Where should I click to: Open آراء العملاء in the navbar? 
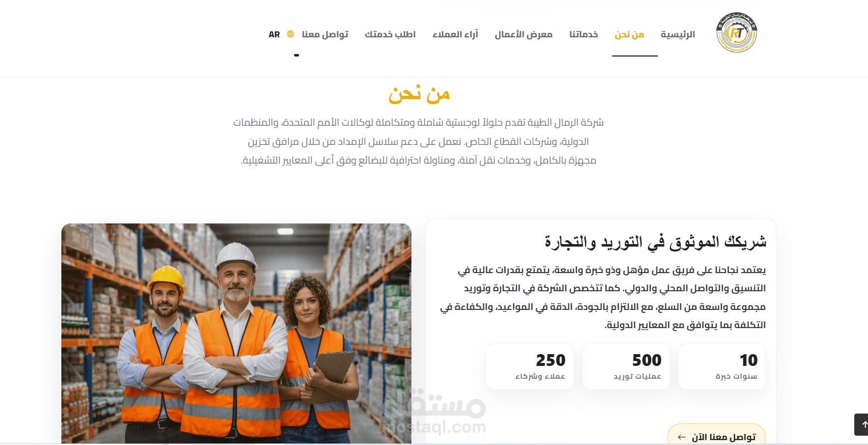click(x=455, y=34)
